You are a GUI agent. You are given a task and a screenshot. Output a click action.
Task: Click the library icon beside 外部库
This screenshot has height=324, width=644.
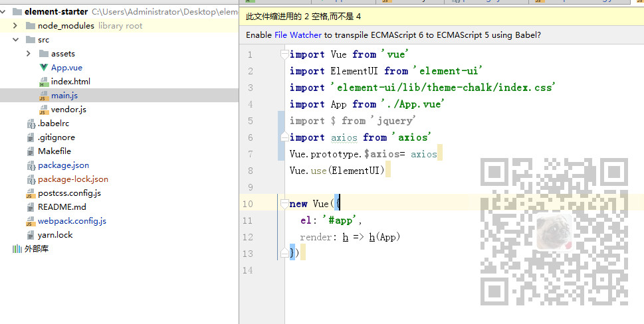pyautogui.click(x=17, y=249)
